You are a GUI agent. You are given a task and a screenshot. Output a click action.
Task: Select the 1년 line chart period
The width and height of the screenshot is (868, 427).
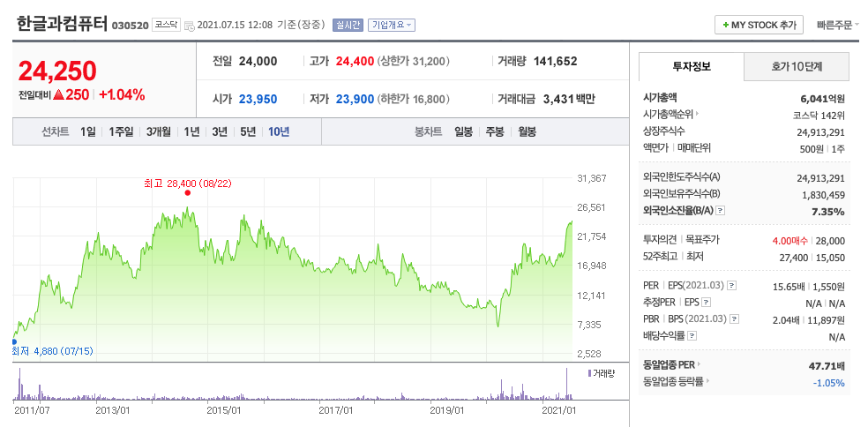pos(191,131)
